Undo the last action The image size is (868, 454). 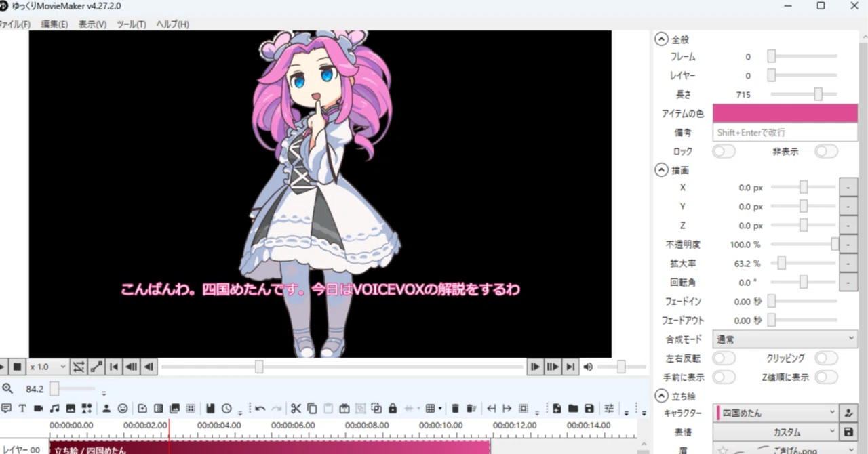[260, 409]
